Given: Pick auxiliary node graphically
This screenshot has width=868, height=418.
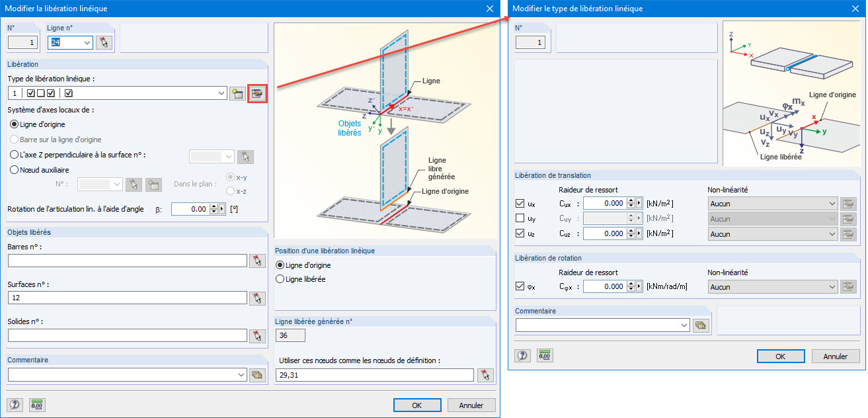Looking at the screenshot, I should pyautogui.click(x=133, y=185).
